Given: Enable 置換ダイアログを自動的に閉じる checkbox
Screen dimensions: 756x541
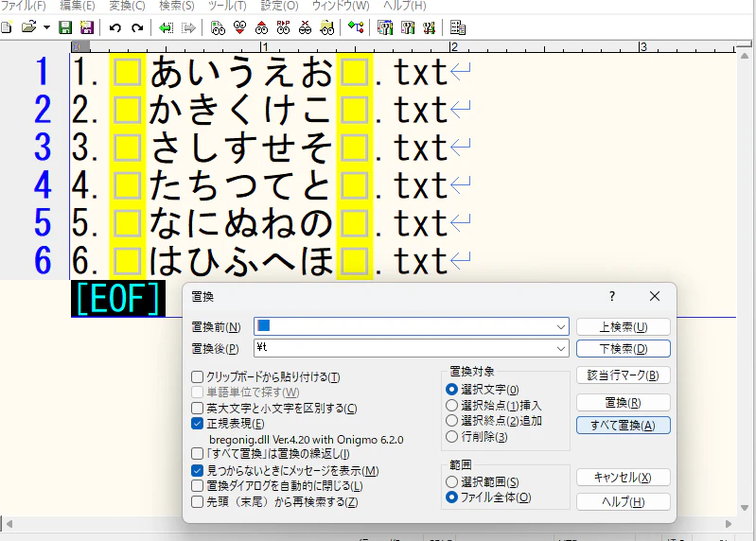Looking at the screenshot, I should pos(197,485).
